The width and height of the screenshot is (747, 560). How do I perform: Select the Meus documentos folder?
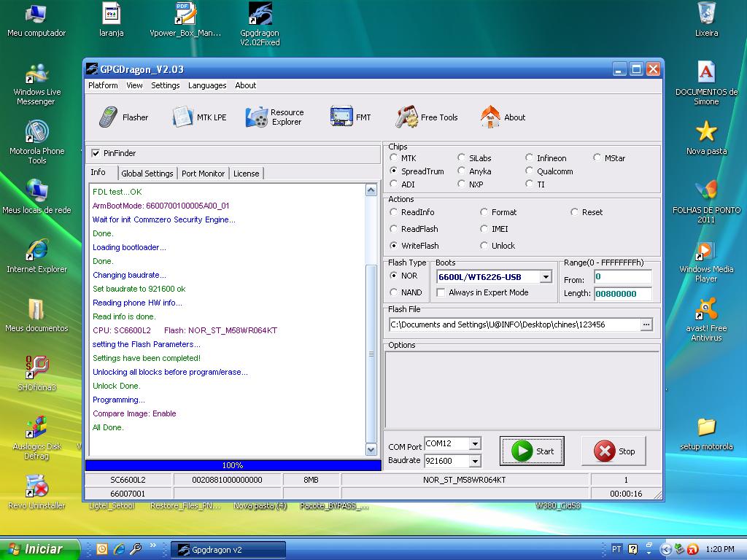point(36,315)
